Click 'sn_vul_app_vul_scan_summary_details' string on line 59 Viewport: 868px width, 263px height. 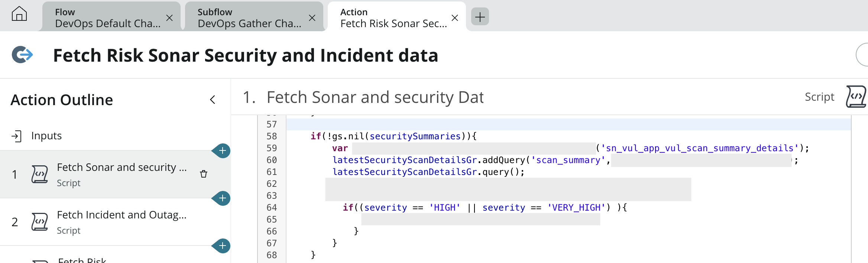click(700, 148)
